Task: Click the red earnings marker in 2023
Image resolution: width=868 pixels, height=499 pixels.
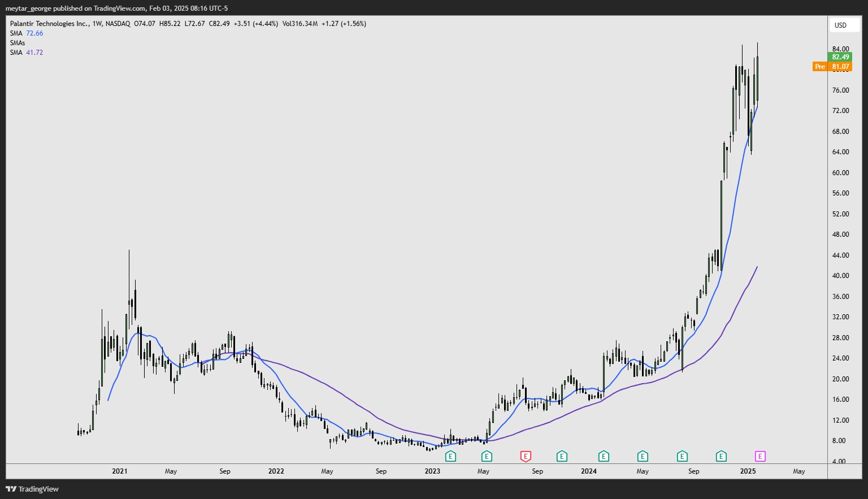Action: tap(526, 456)
